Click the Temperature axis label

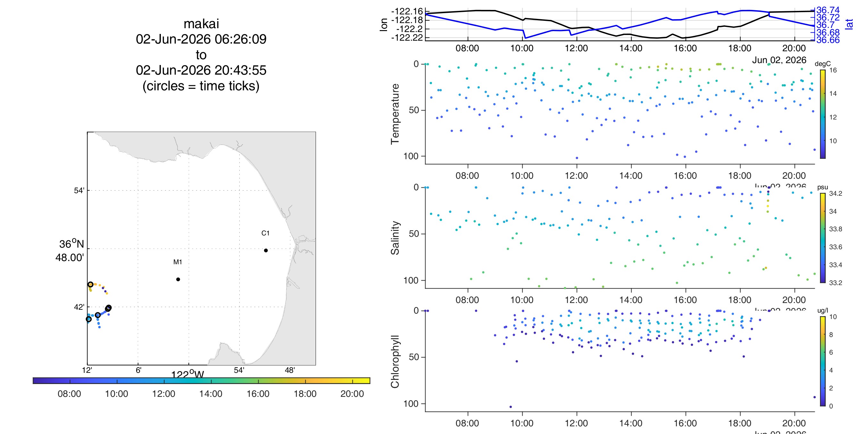(395, 114)
